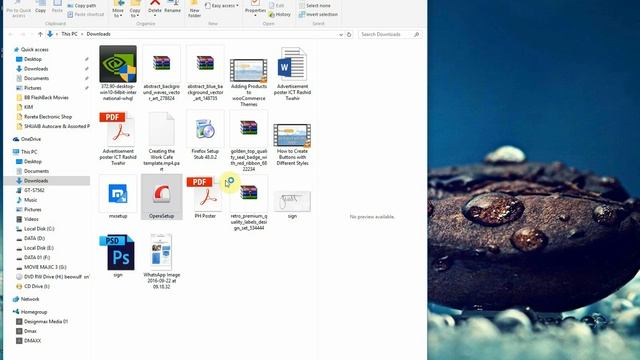Select the Advertisement poster ICT Rashid PDF file
This screenshot has width=640, height=360.
click(x=118, y=139)
